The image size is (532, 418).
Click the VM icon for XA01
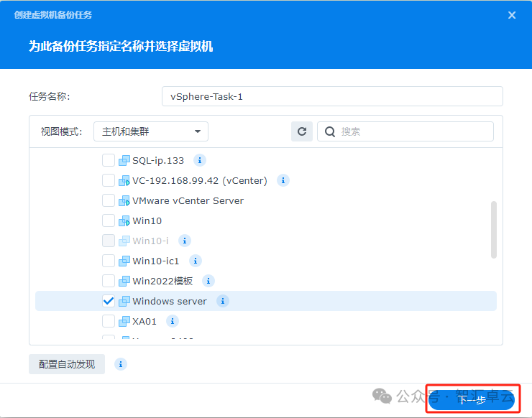(x=124, y=321)
